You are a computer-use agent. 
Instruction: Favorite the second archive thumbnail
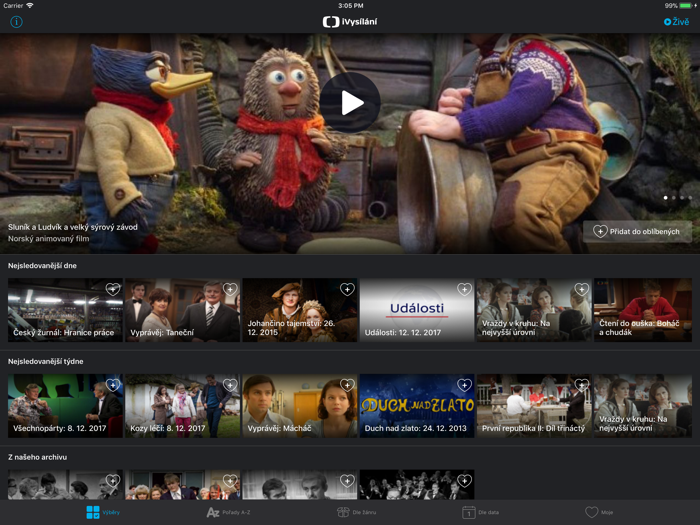click(x=230, y=481)
